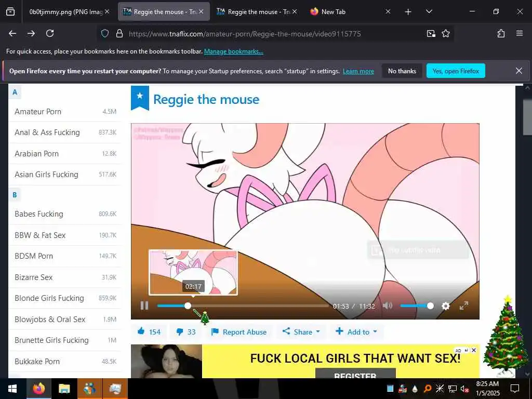This screenshot has height=399, width=532.
Task: Open the Share dropdown
Action: pyautogui.click(x=301, y=331)
